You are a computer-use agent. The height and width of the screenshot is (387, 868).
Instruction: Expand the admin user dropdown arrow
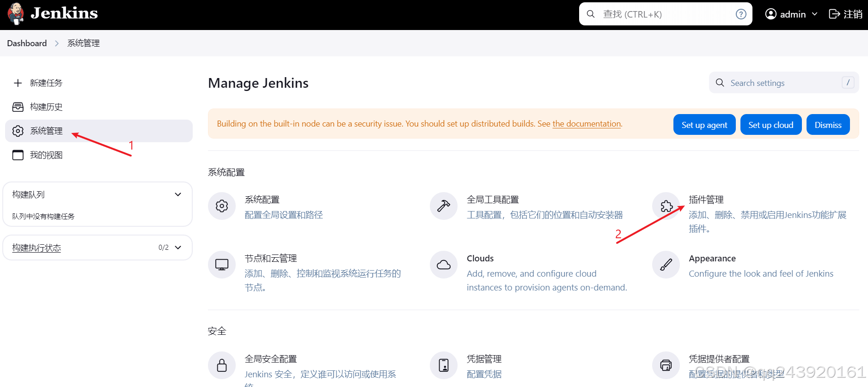click(x=814, y=14)
